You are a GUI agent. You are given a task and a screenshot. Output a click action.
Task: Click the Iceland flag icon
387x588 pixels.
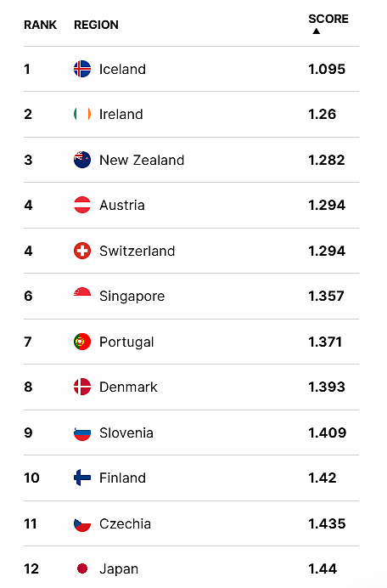click(82, 69)
